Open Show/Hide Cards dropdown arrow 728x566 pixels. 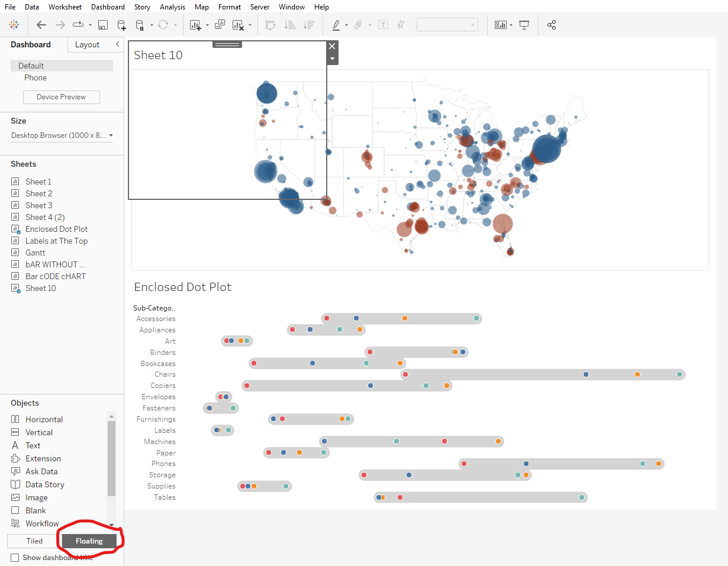(511, 25)
